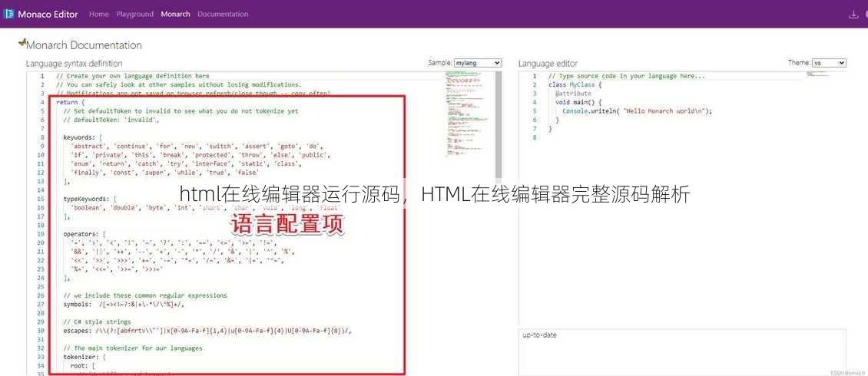868x376 pixels.
Task: Click the '// Create your own language definition here' comment
Action: coord(133,76)
